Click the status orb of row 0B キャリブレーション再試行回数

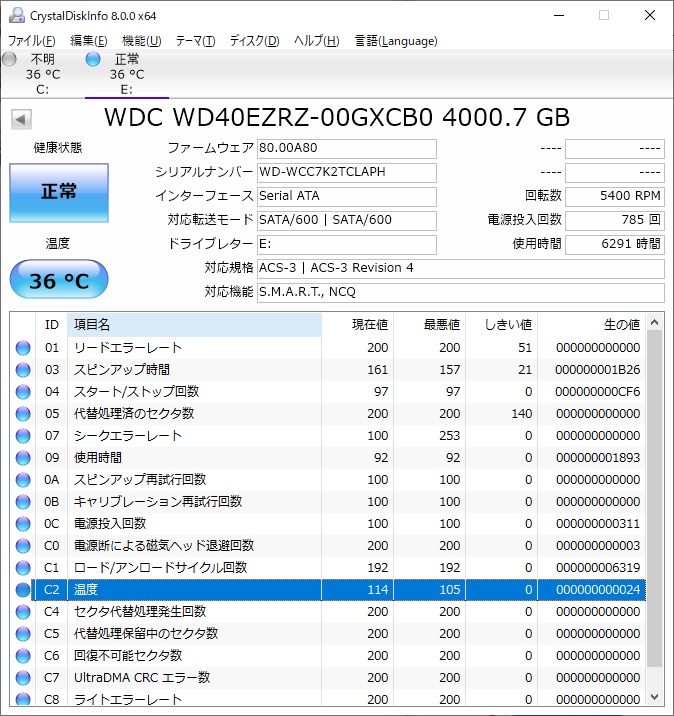pos(23,502)
